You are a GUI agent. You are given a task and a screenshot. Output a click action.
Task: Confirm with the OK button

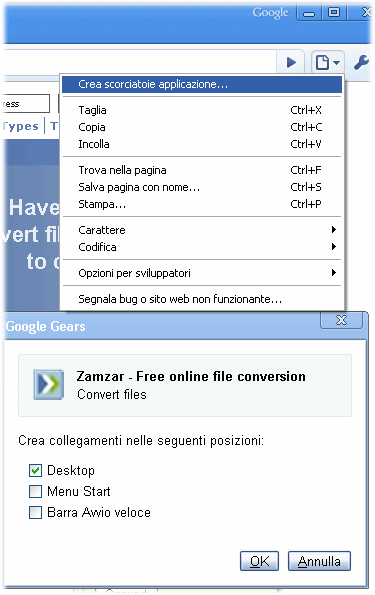260,561
